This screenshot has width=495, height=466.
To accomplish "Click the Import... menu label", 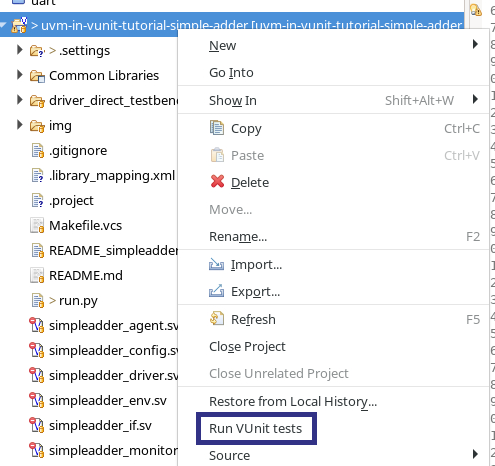I will (256, 265).
